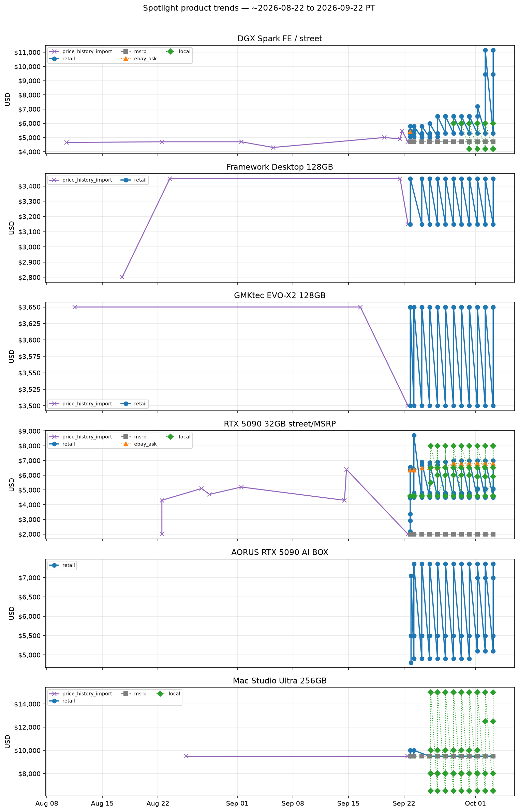Click the '$8,700' retail peak point in RTX 5090 chart
Viewport: 519px width, 812px height.
(x=414, y=435)
